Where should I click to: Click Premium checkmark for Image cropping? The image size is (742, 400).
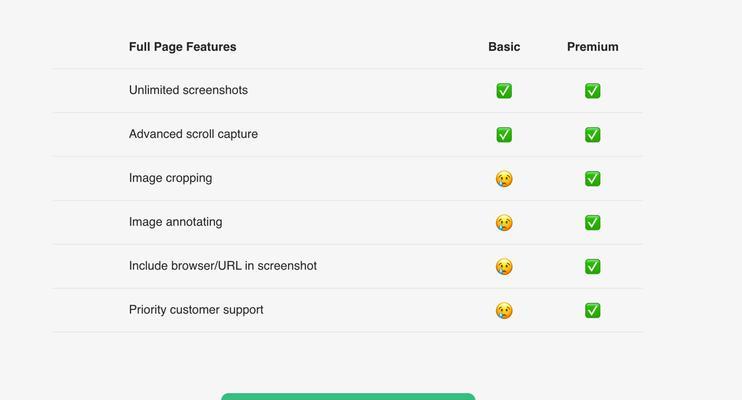point(592,178)
